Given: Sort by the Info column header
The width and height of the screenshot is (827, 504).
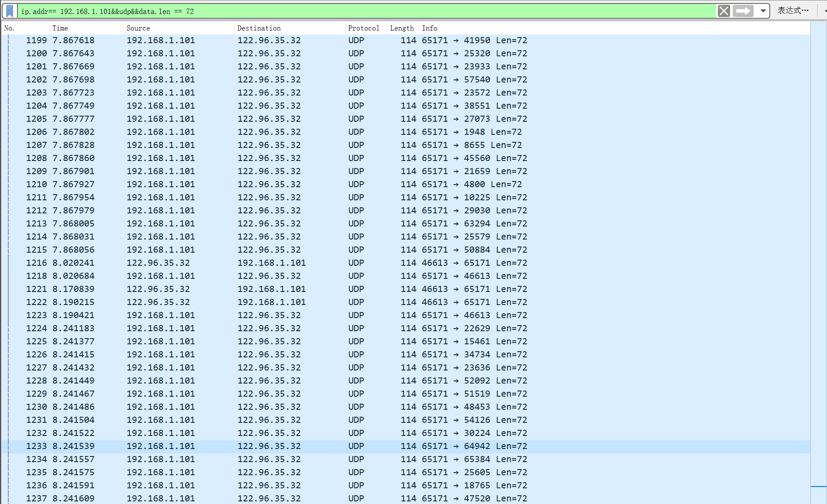Looking at the screenshot, I should [x=614, y=28].
